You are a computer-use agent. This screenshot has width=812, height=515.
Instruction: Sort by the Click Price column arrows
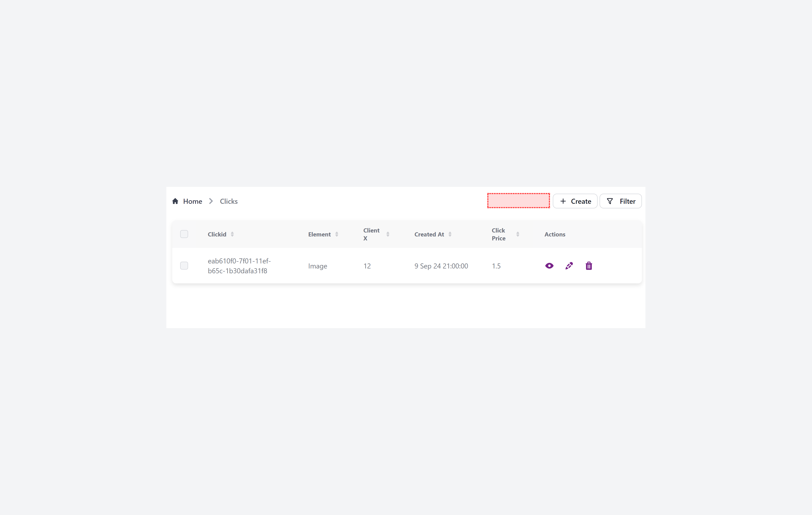click(x=518, y=234)
